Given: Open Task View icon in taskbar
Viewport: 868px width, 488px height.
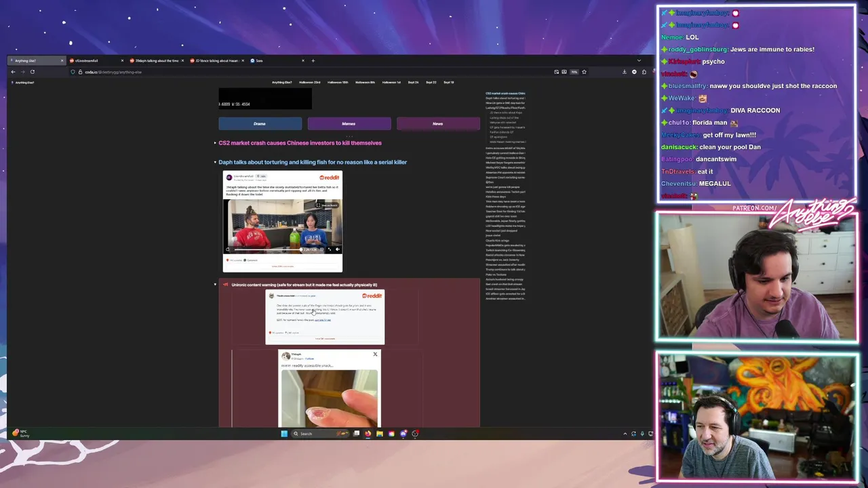Looking at the screenshot, I should [357, 434].
